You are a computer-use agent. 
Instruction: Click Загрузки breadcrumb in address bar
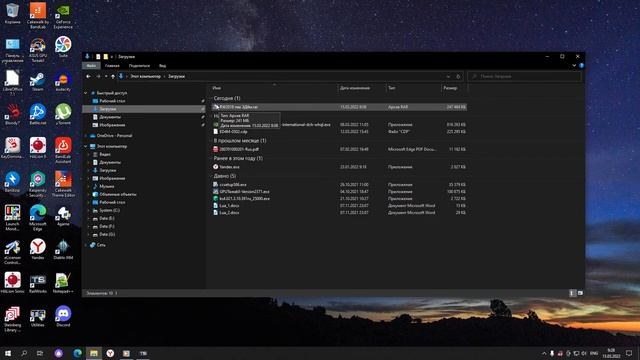[x=176, y=76]
